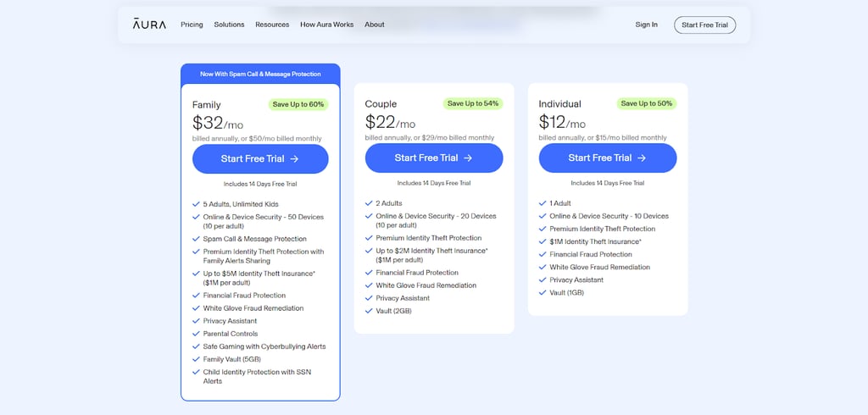Click the Sign In link
This screenshot has width=868, height=415.
pyautogui.click(x=647, y=25)
